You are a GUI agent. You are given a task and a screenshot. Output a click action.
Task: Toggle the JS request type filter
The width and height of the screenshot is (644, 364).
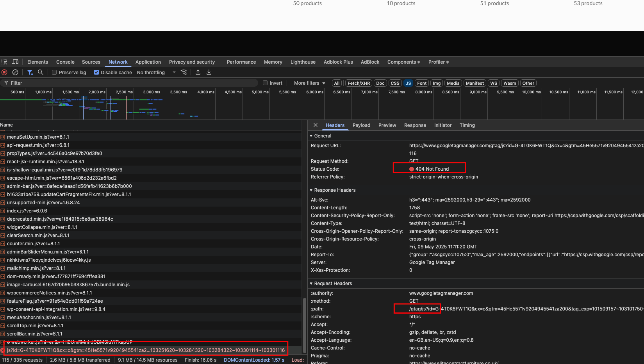click(x=408, y=83)
